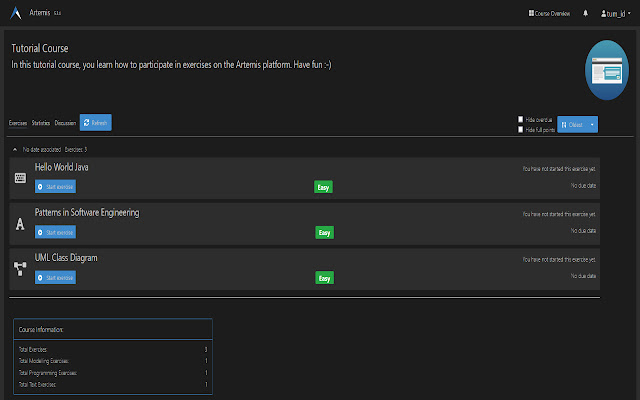Viewport: 640px width, 400px height.
Task: Enable the Hide full points checkbox
Action: [521, 128]
